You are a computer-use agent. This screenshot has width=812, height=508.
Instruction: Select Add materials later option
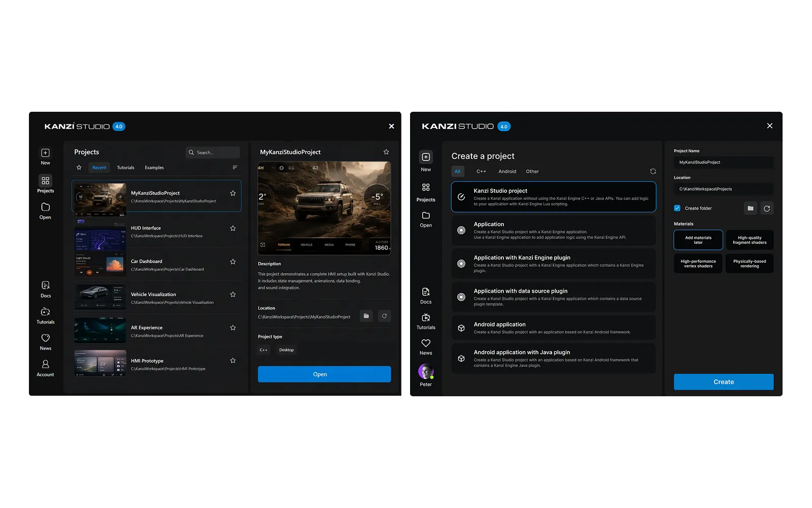(698, 240)
